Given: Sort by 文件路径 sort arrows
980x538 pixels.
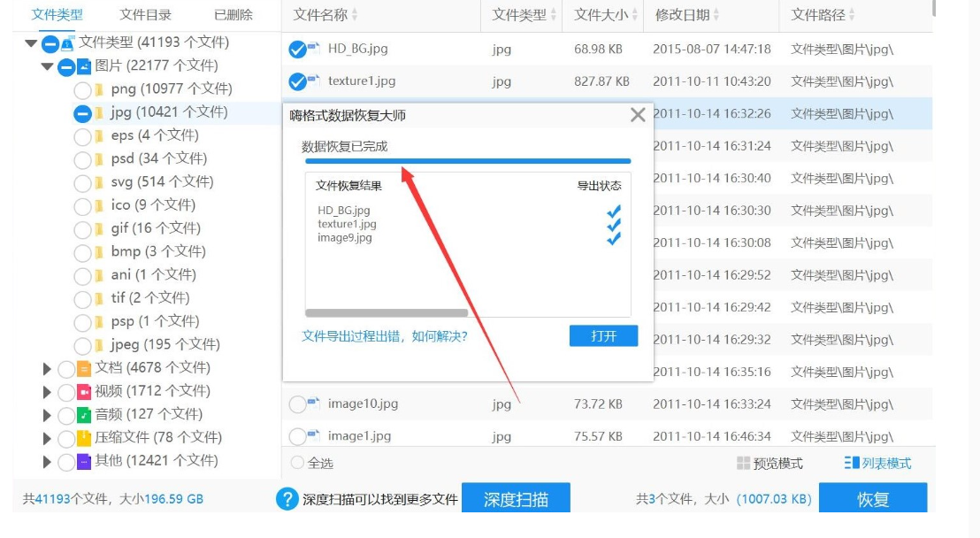Looking at the screenshot, I should point(852,15).
